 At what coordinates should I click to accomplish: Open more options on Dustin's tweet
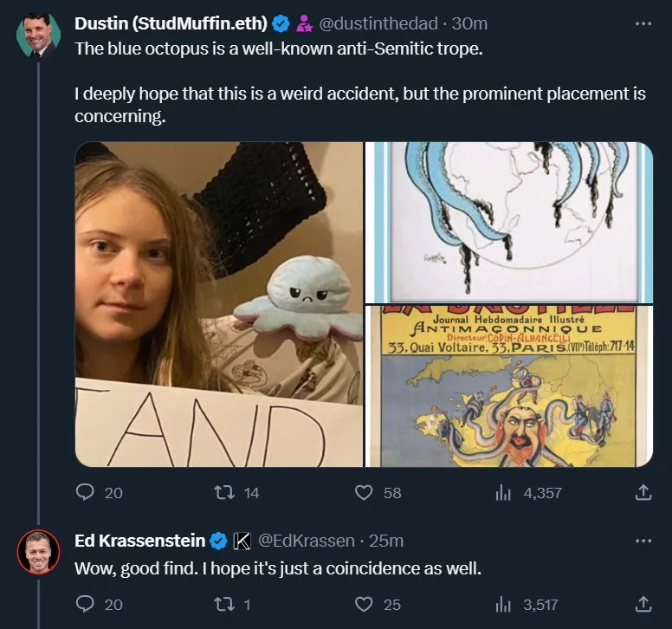tap(643, 23)
